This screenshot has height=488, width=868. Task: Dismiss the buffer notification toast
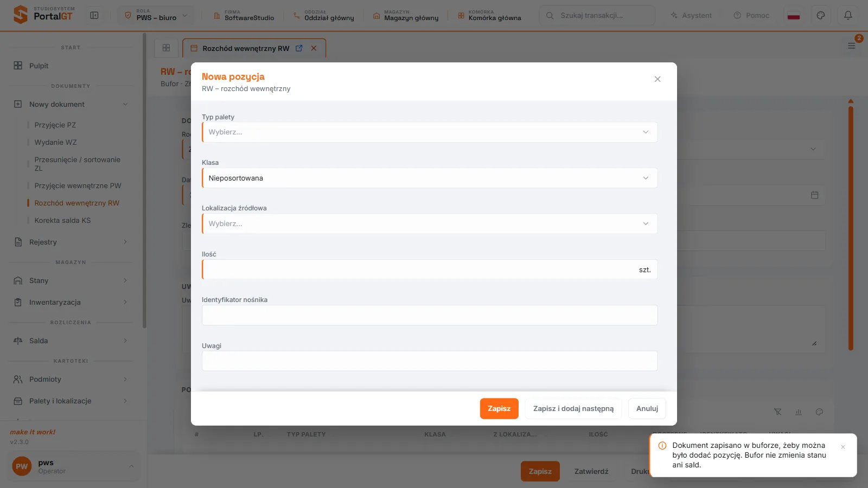843,447
